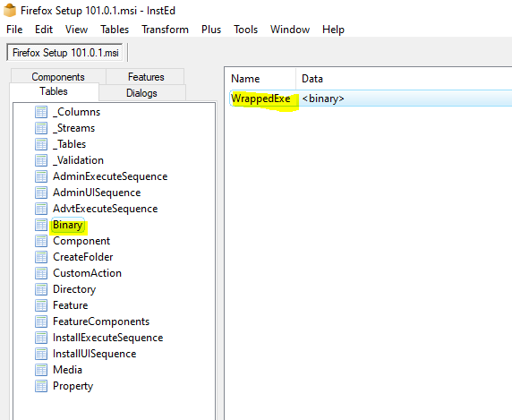Click the Component table icon
This screenshot has height=420, width=512.
pyautogui.click(x=41, y=241)
